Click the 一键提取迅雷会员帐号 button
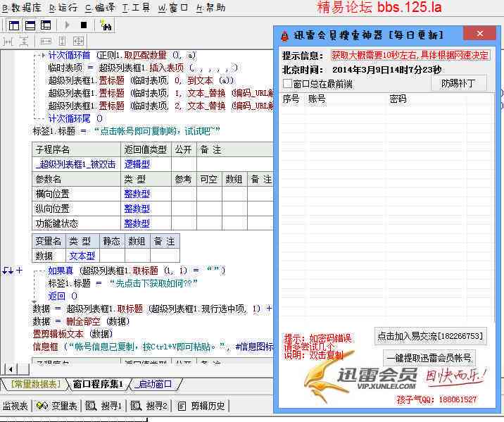504x422 pixels. coord(429,358)
